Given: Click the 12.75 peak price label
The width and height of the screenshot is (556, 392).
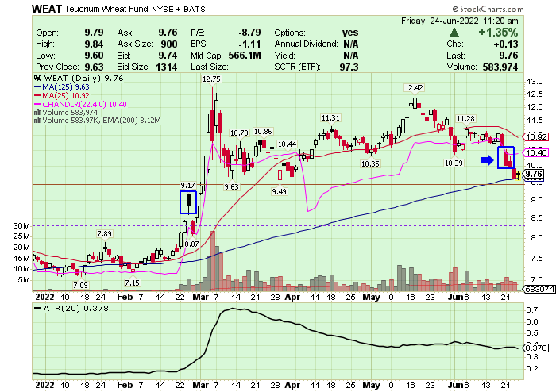Looking at the screenshot, I should (211, 79).
